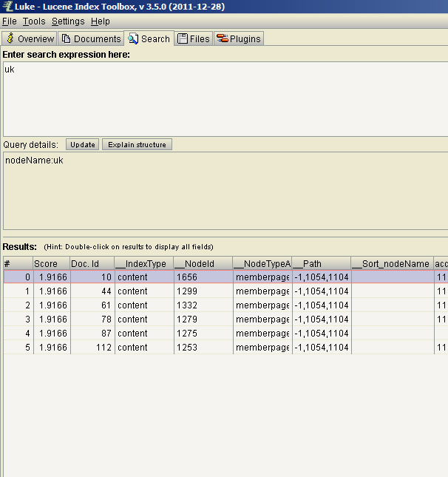
Task: Click the Explain structure button
Action: coord(137,144)
